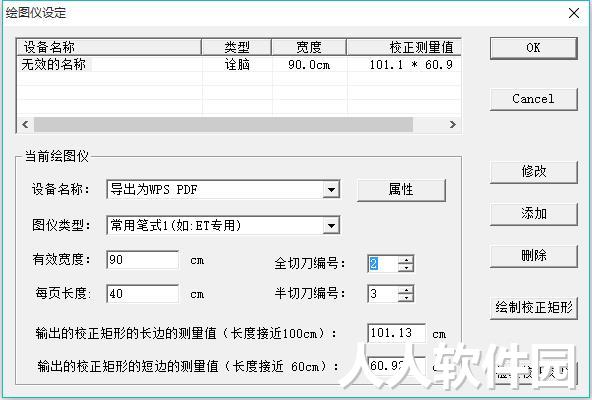This screenshot has height=400, width=592.
Task: Click the 删除 (delete) button
Action: 533,256
